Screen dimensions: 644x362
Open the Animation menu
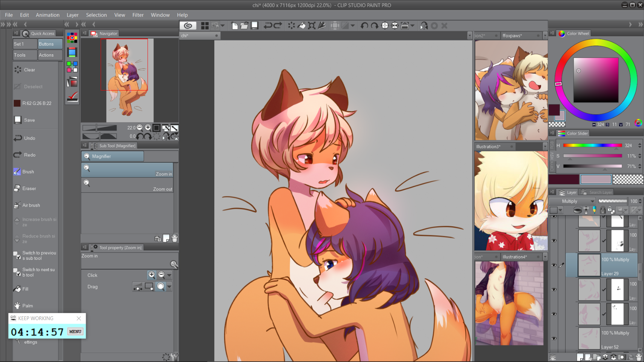tap(48, 15)
